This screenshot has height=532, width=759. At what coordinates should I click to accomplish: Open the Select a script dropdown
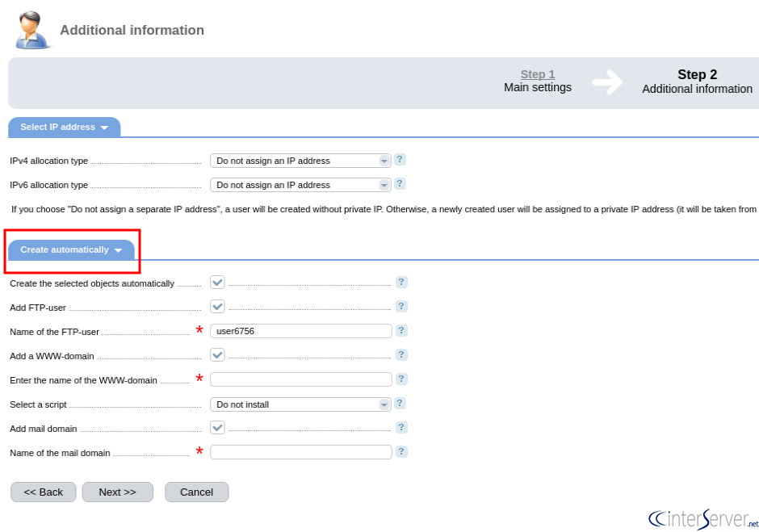[x=300, y=404]
